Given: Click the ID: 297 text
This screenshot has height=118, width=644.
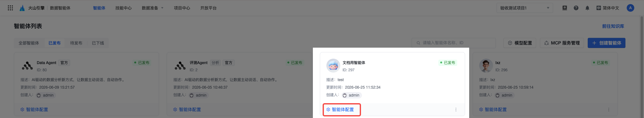Looking at the screenshot, I should tap(348, 70).
